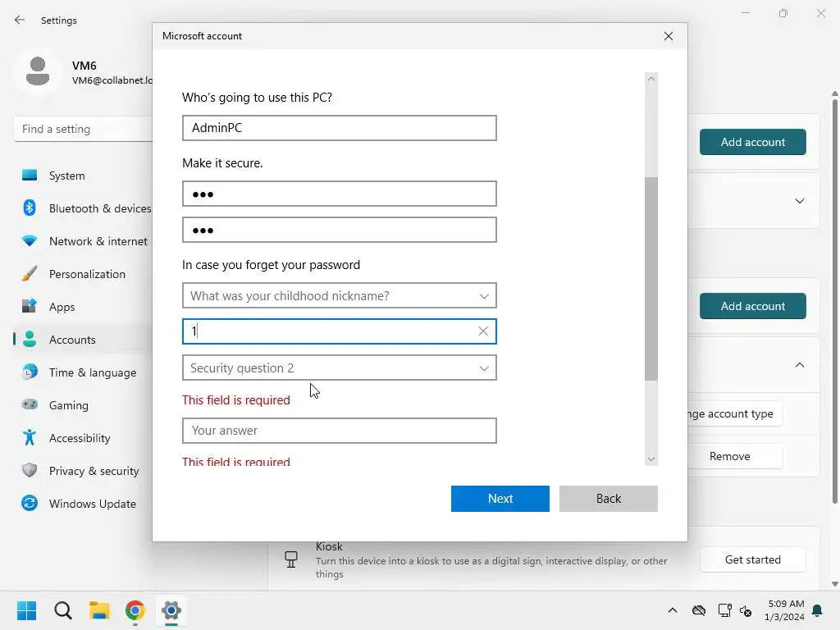
Task: Click the Next button
Action: point(500,499)
